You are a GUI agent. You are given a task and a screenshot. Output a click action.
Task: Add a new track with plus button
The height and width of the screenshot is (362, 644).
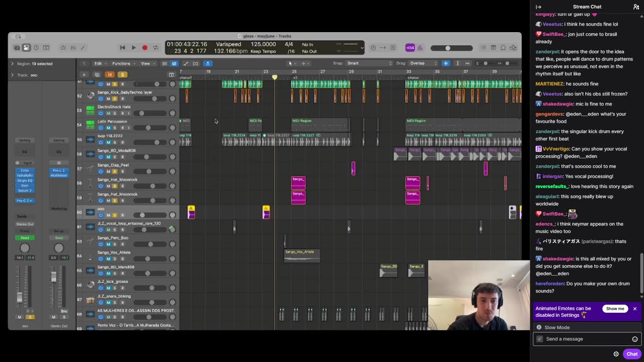pos(84,75)
